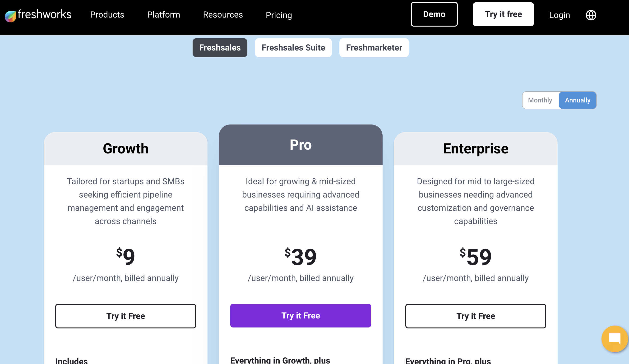Viewport: 629px width, 364px height.
Task: Click Growth plan description text
Action: pyautogui.click(x=125, y=201)
